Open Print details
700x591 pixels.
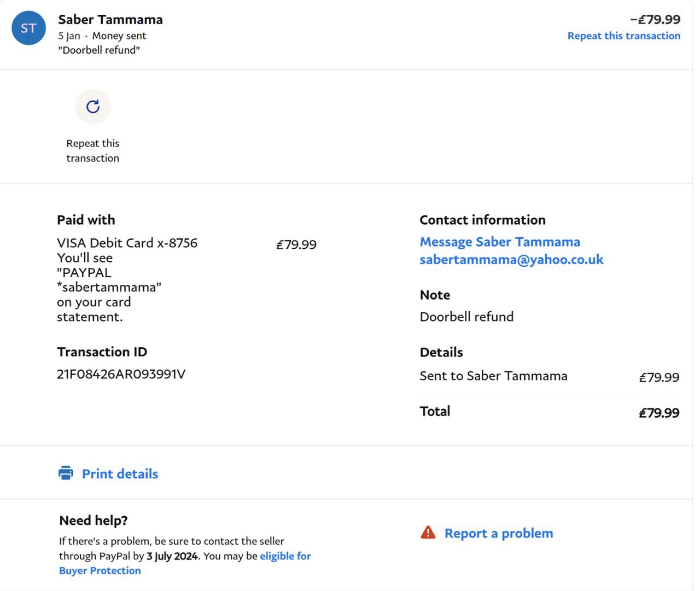tap(120, 474)
